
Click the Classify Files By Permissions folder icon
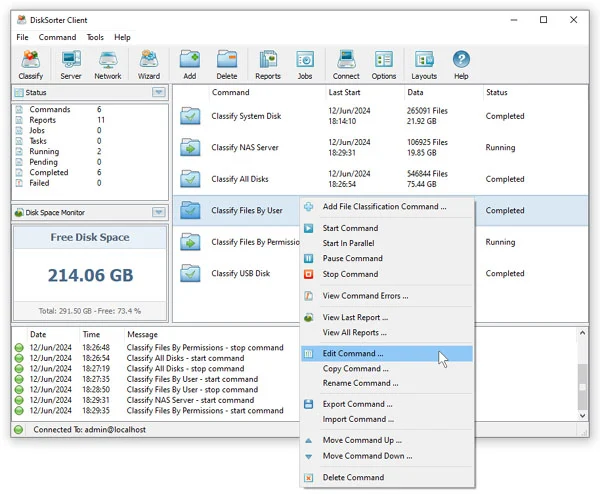pos(190,242)
